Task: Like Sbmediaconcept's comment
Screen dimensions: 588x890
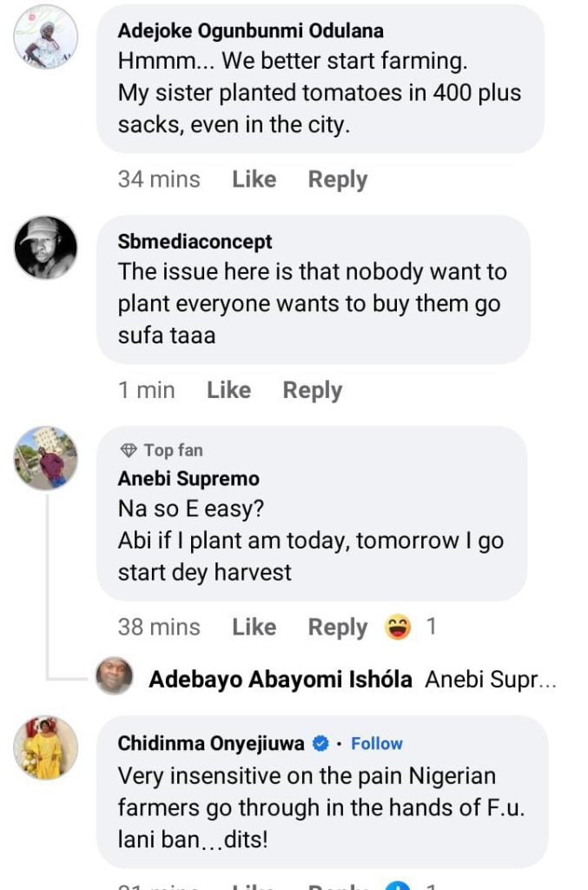Action: (x=228, y=391)
